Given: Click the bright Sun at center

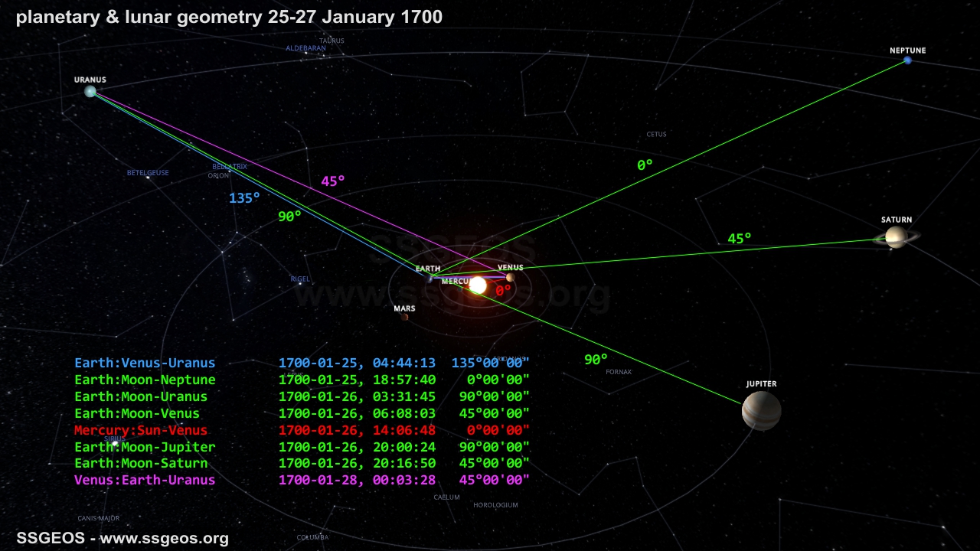Looking at the screenshot, I should click(x=478, y=285).
